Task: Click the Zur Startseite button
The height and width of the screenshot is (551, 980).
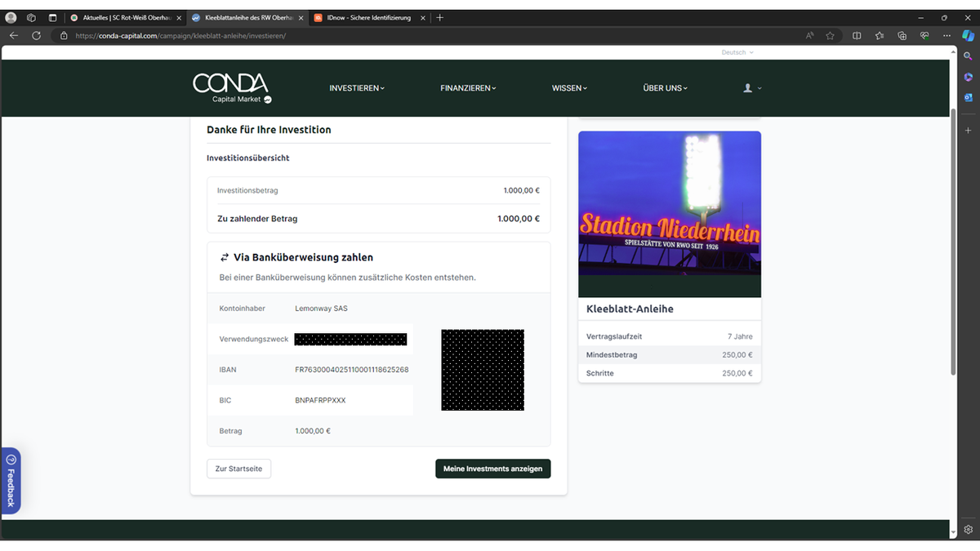Action: (238, 469)
